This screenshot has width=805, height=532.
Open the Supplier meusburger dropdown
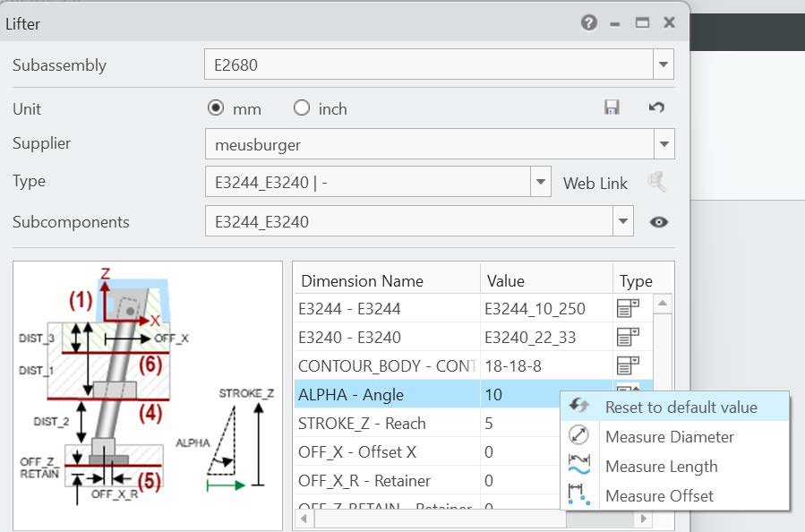(x=663, y=143)
